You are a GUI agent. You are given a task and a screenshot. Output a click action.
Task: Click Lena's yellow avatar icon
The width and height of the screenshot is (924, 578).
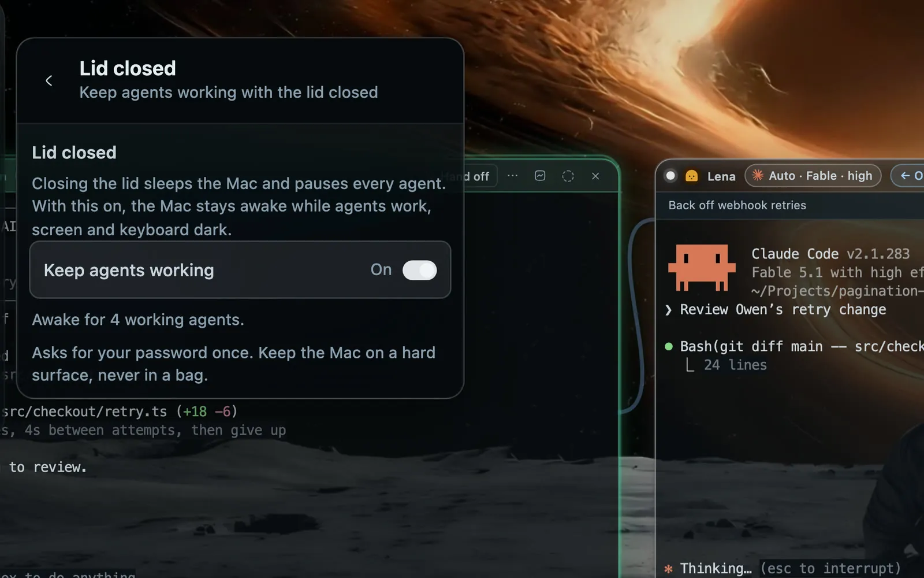click(x=691, y=176)
